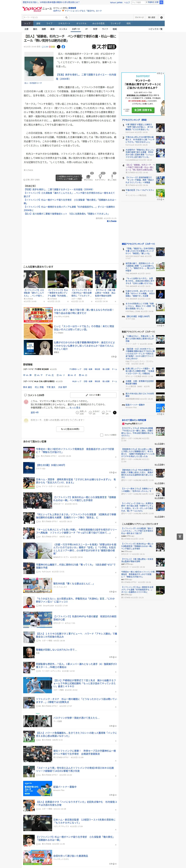Open the settings gear icon

161,18
